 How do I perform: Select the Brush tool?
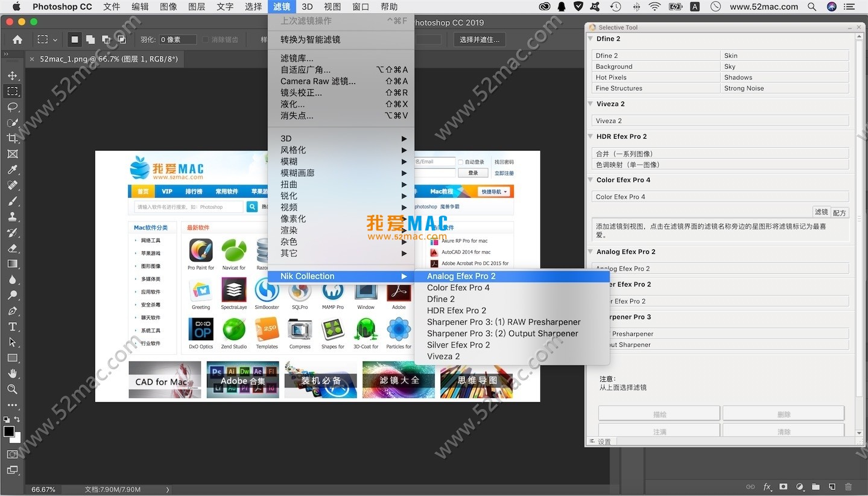click(x=12, y=201)
